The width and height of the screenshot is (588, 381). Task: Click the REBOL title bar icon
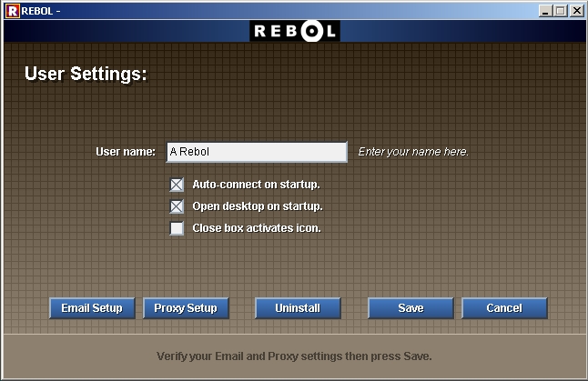[13, 11]
